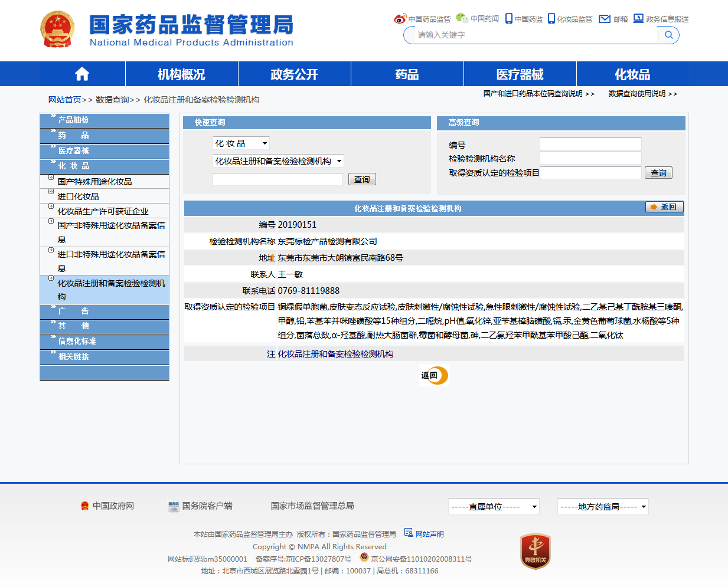Expand the 药品 sidebar section
728x587 pixels.
(105, 135)
